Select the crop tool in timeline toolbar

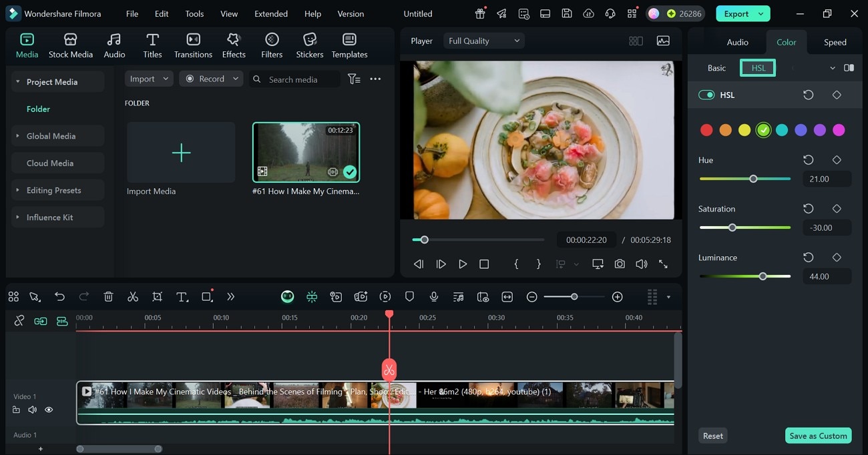(157, 297)
